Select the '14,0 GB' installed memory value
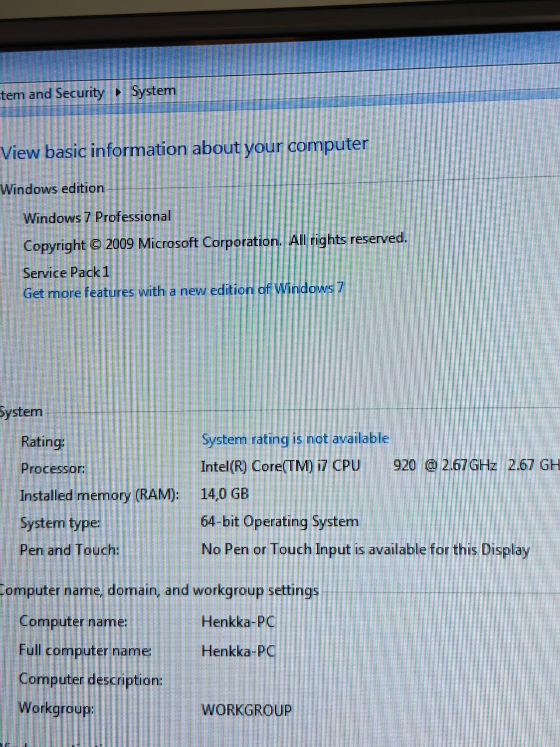 (x=225, y=494)
